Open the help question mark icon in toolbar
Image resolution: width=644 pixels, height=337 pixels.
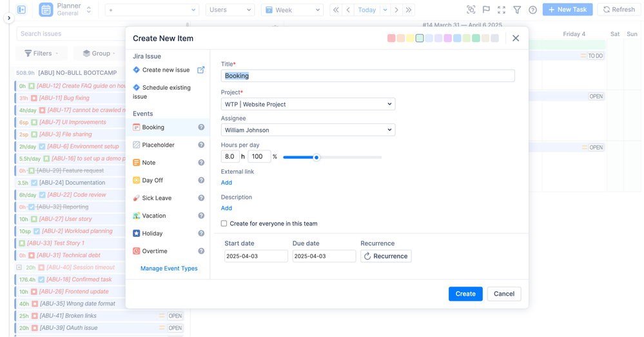point(532,10)
